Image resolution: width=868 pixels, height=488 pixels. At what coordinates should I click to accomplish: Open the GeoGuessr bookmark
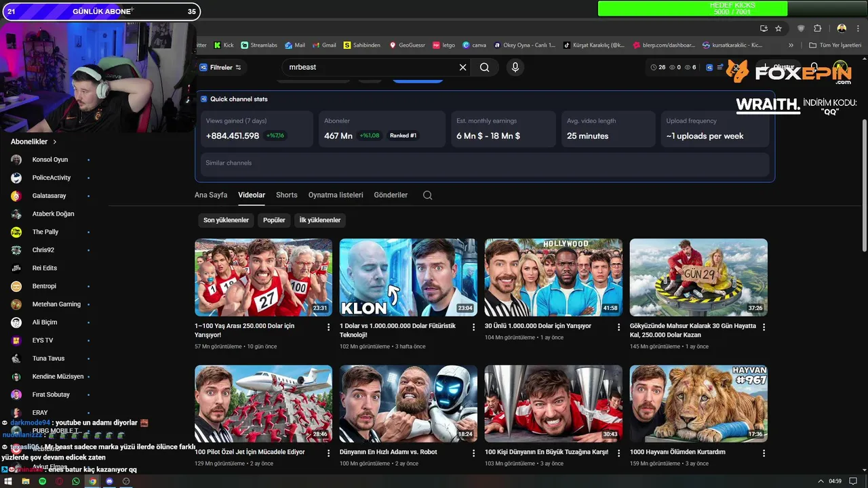pos(407,45)
